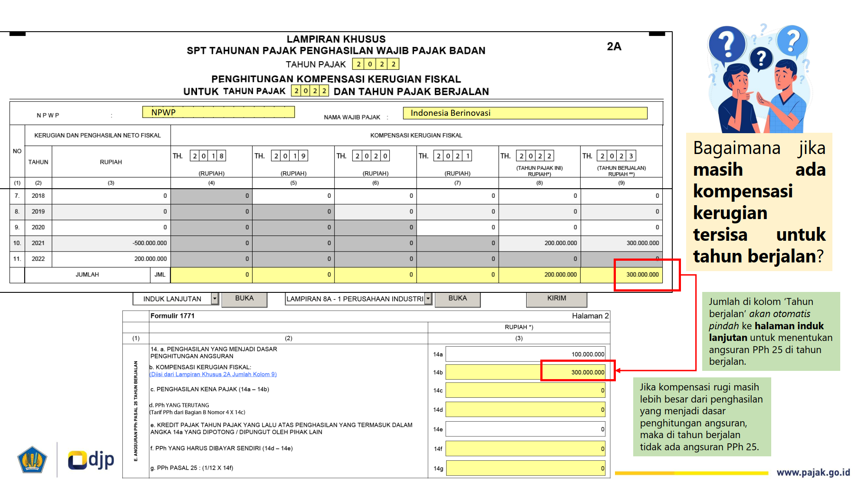Click TH. 2021 column header year box
The height and width of the screenshot is (488, 868).
click(x=453, y=156)
